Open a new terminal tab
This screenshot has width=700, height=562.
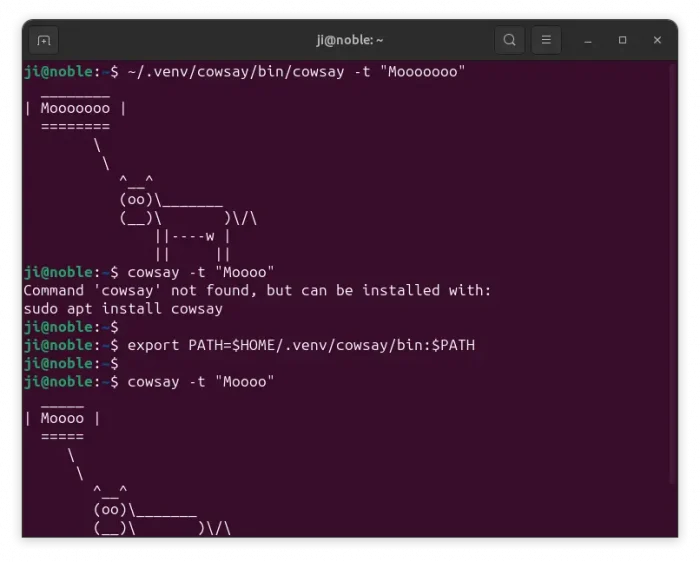[x=43, y=40]
